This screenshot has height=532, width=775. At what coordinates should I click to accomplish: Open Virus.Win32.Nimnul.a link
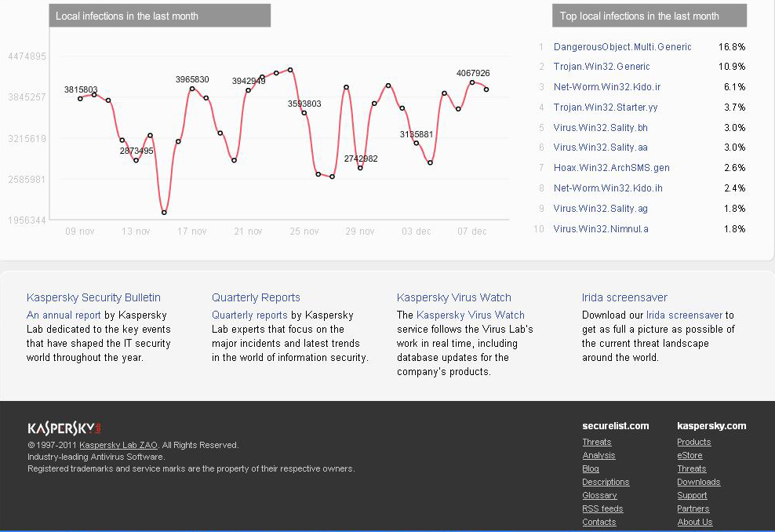point(601,229)
